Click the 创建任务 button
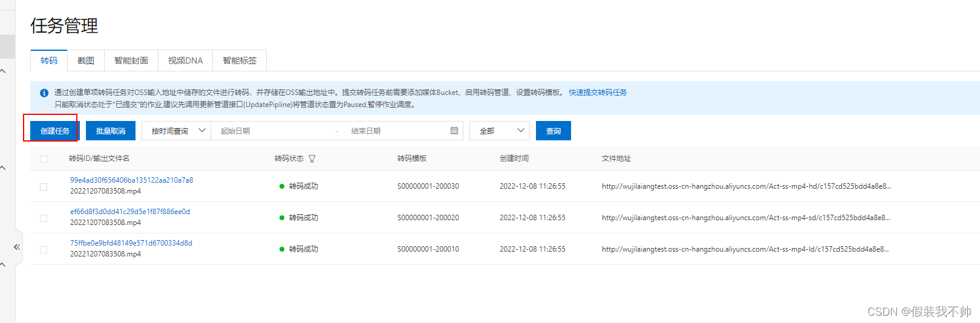 [x=55, y=131]
